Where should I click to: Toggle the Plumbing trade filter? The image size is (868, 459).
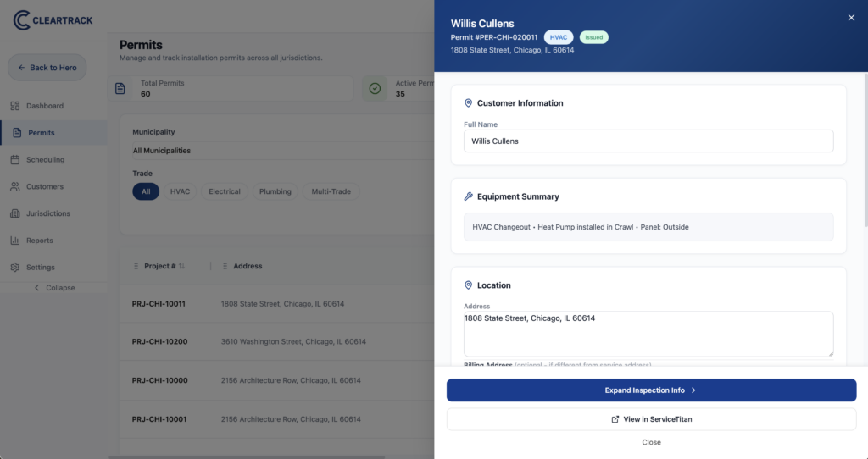coord(275,191)
